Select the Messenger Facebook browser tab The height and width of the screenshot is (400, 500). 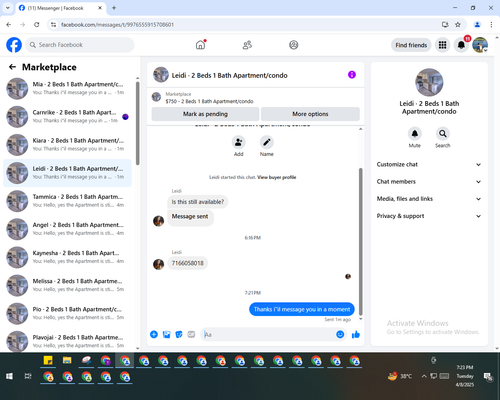60,8
